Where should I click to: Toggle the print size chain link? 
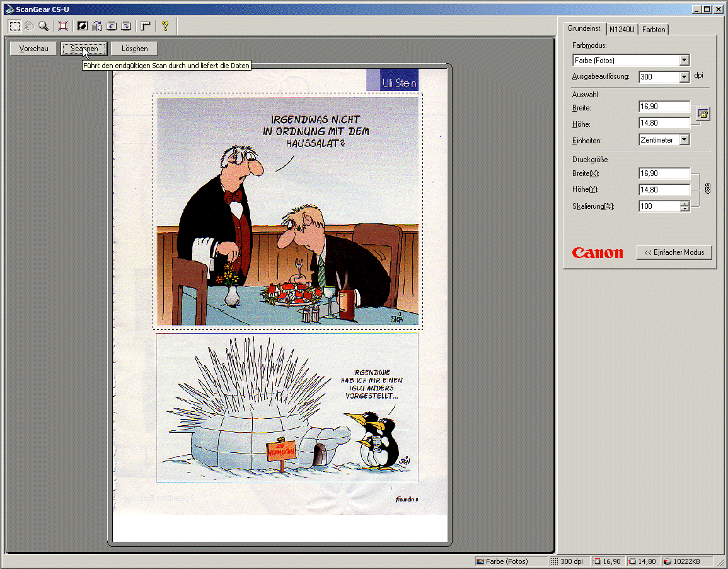pos(708,188)
